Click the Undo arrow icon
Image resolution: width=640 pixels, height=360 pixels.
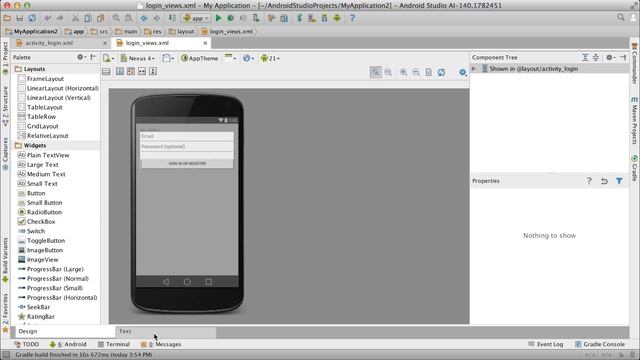[47, 18]
